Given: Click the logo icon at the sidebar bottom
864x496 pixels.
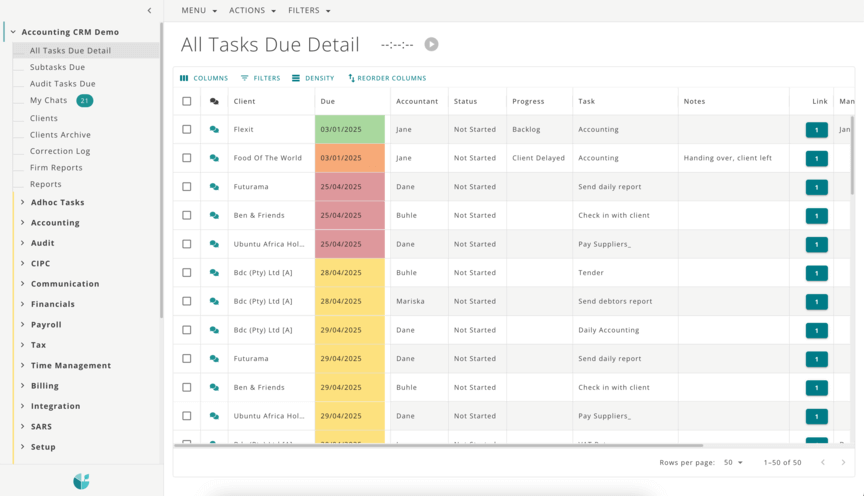Looking at the screenshot, I should click(x=81, y=481).
